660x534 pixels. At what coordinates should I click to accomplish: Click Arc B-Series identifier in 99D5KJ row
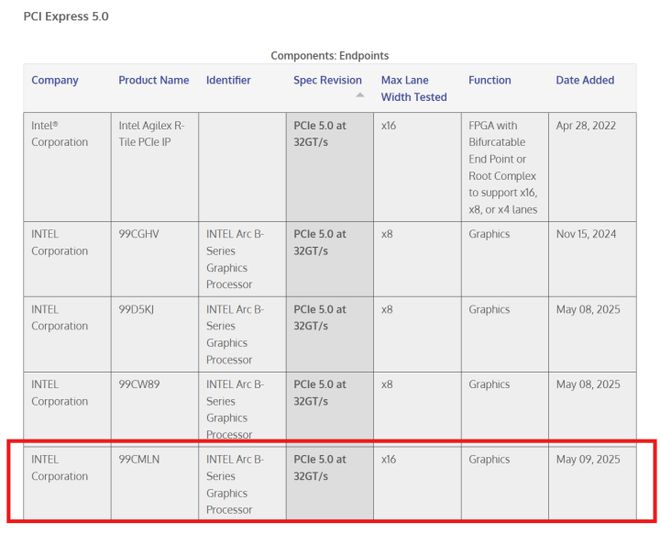pos(235,335)
